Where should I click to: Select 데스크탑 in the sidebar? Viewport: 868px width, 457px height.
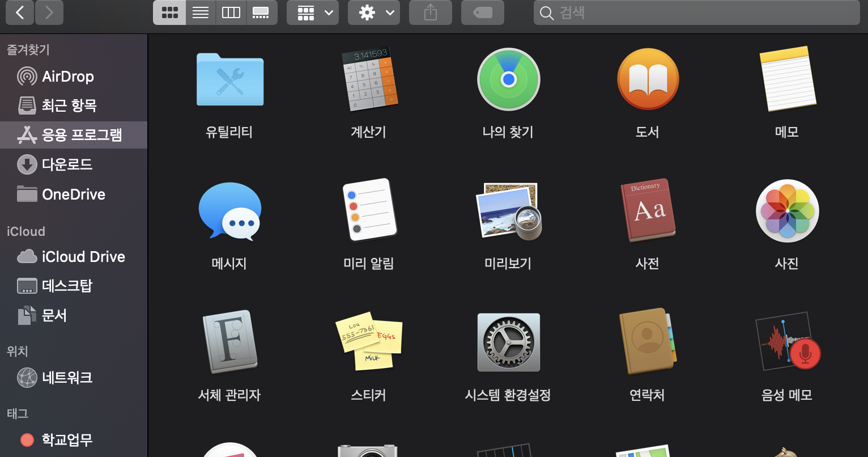point(74,286)
